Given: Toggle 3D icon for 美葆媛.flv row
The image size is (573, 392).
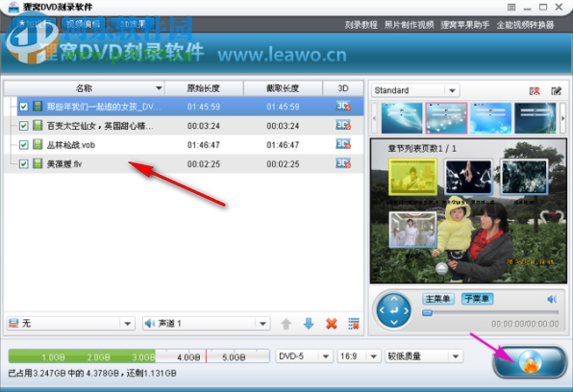Looking at the screenshot, I should tap(343, 163).
